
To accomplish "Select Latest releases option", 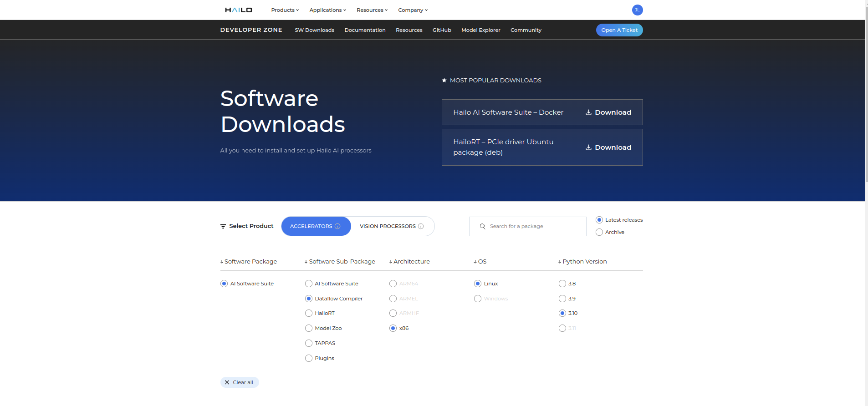I will [599, 220].
